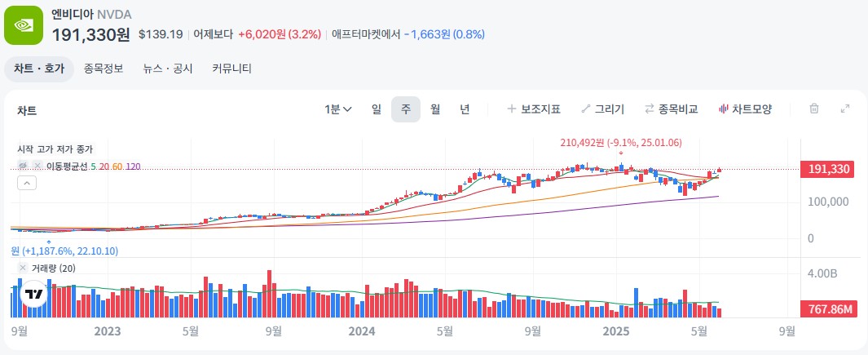Click the $139.19 dollar price
The height and width of the screenshot is (355, 868).
pyautogui.click(x=161, y=34)
